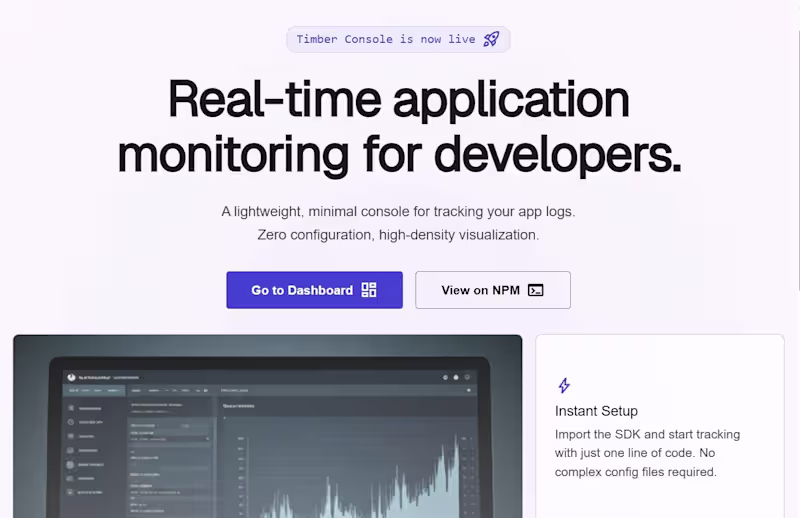
Task: Click the Go to Dashboard button
Action: click(314, 290)
